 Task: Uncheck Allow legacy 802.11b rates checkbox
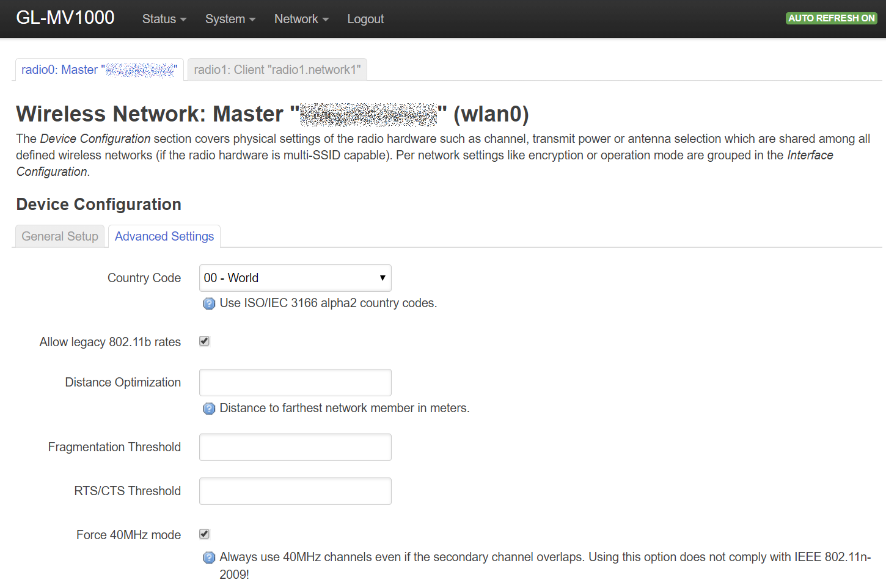point(205,341)
